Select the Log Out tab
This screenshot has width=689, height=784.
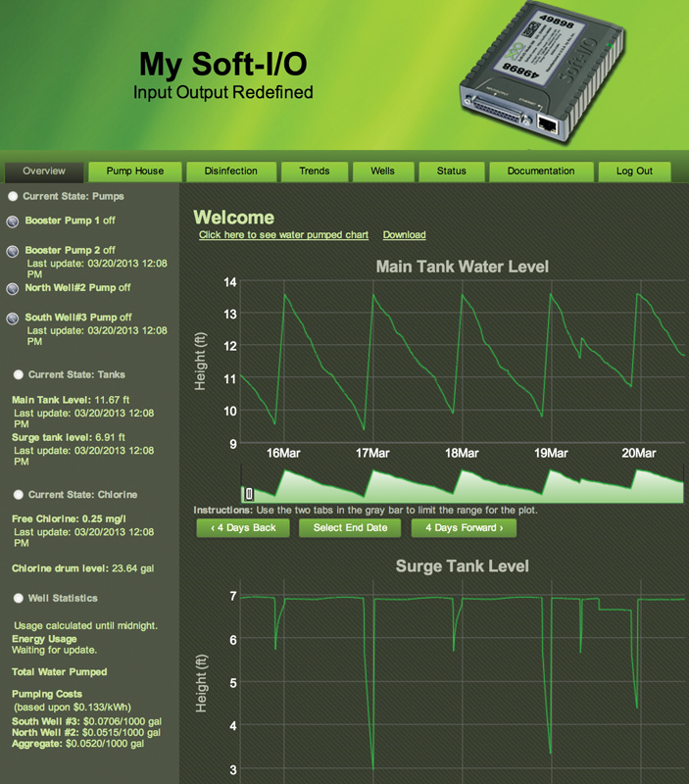click(634, 171)
